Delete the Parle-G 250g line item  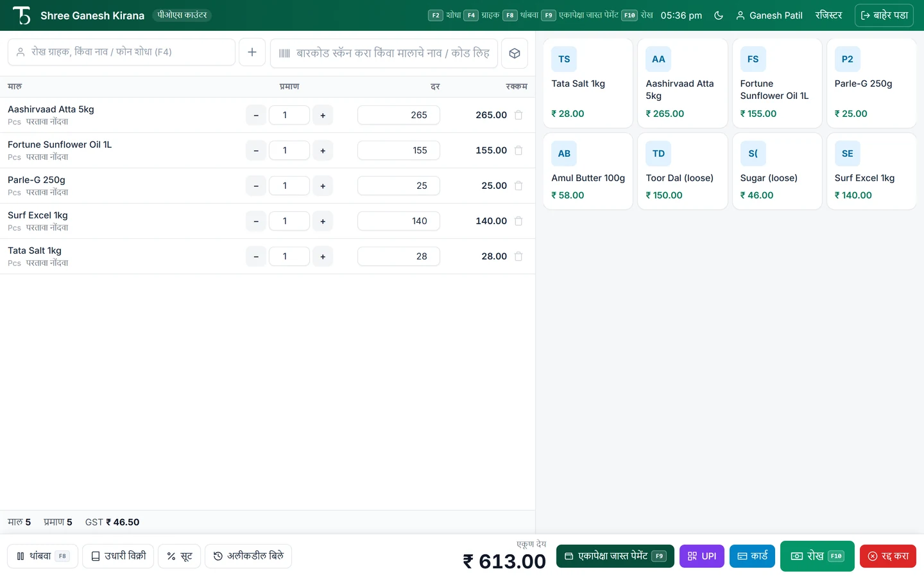[518, 186]
